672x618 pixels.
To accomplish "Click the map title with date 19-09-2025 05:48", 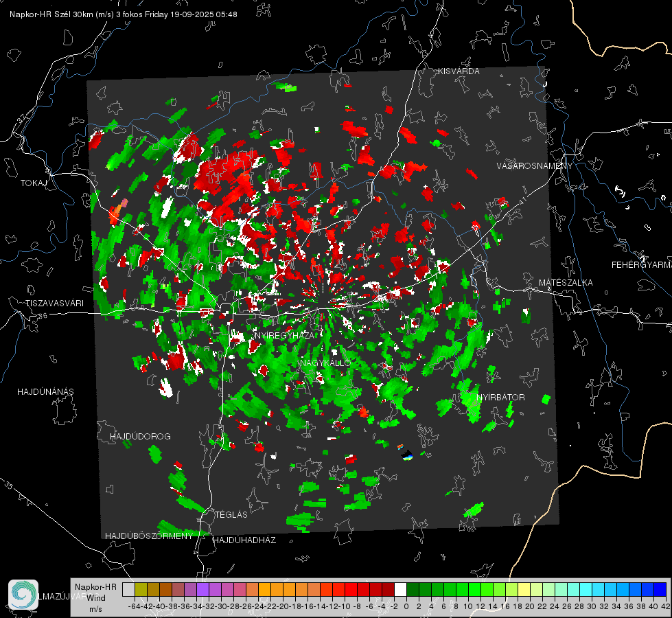I will pyautogui.click(x=124, y=14).
